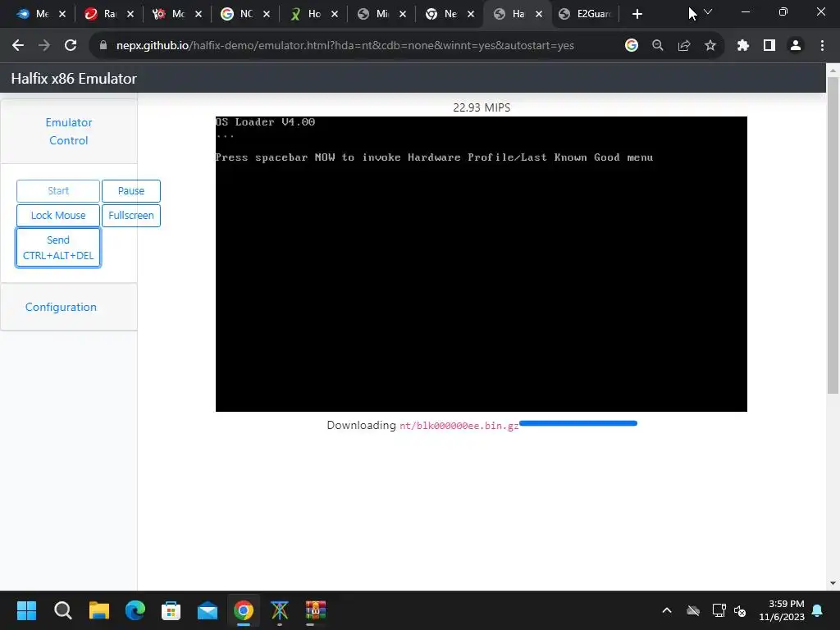The width and height of the screenshot is (840, 630).
Task: Open WinRAR from taskbar
Action: [x=316, y=610]
